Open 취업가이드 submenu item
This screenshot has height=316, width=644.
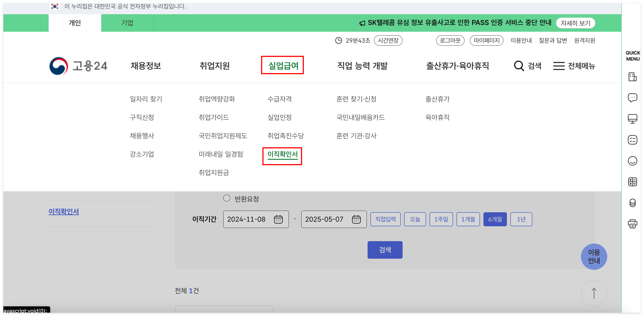point(214,118)
